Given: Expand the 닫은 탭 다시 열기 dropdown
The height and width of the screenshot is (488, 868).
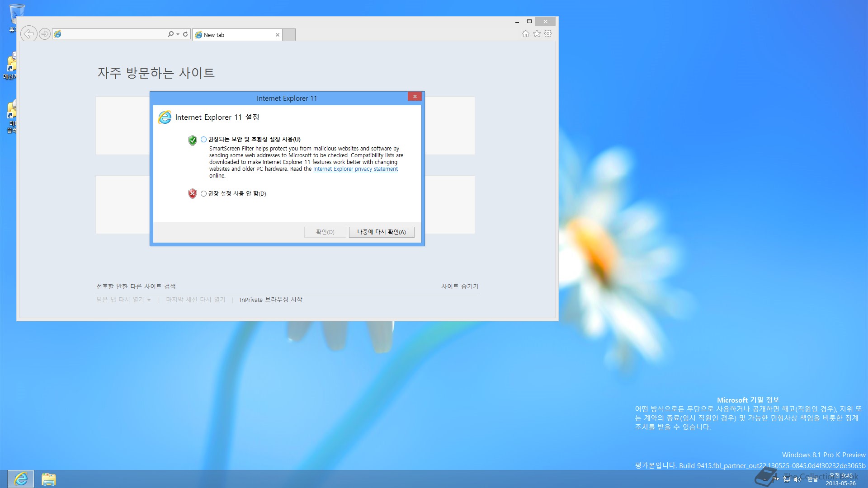Looking at the screenshot, I should pyautogui.click(x=123, y=300).
